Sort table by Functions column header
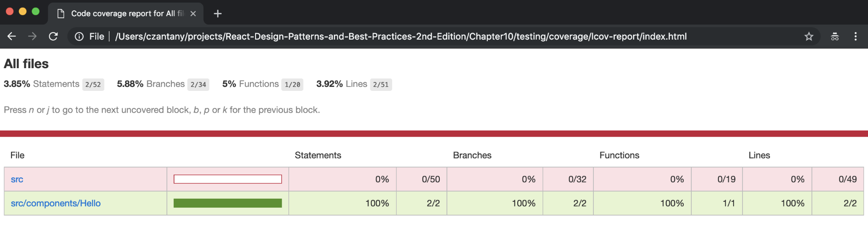This screenshot has height=237, width=868. 619,155
